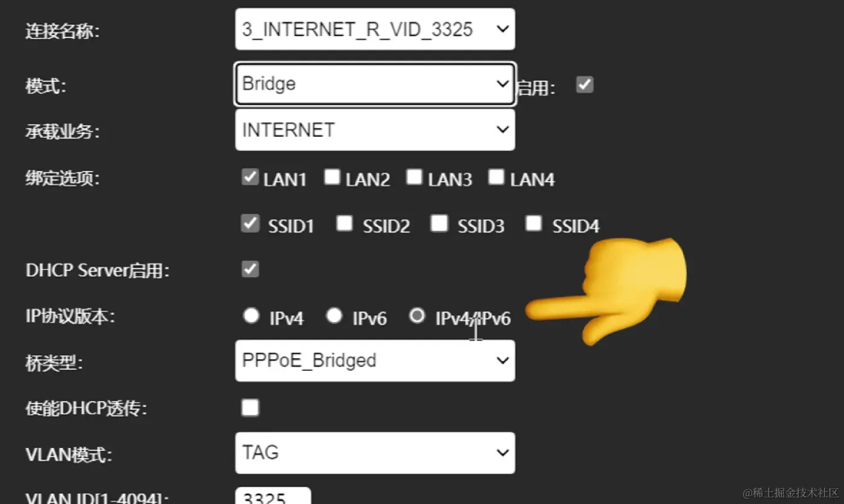The width and height of the screenshot is (844, 504).
Task: Uncheck the LAN1 binding checkbox
Action: click(250, 177)
